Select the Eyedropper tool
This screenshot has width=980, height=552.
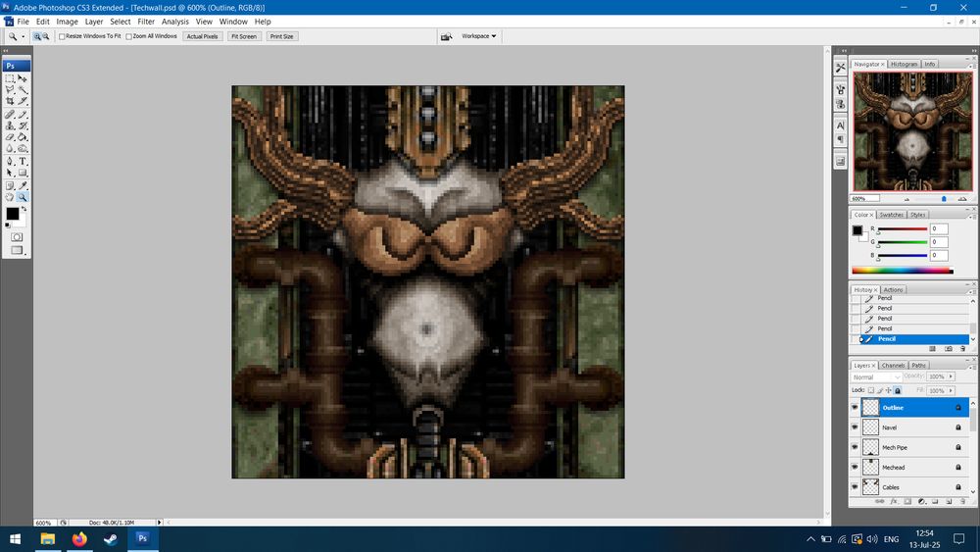tap(23, 185)
